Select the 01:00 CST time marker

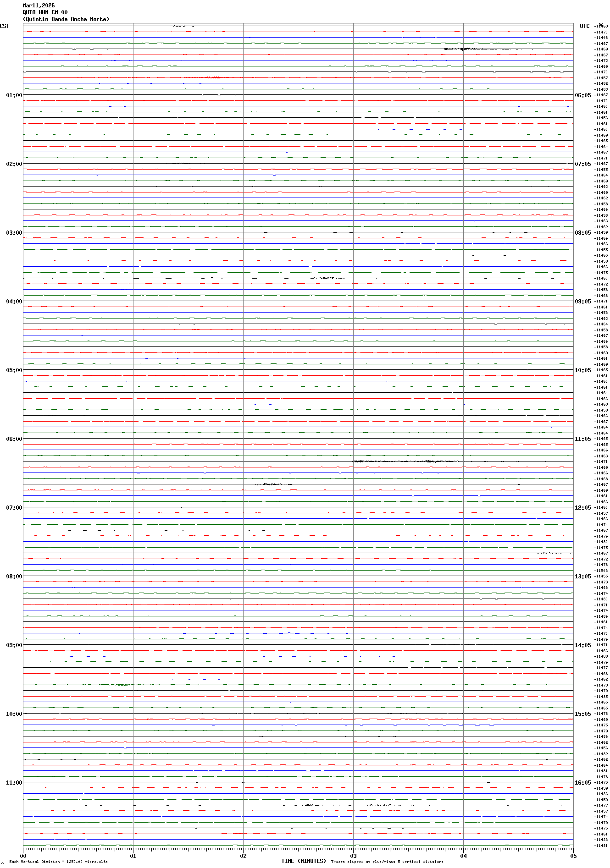(x=14, y=95)
